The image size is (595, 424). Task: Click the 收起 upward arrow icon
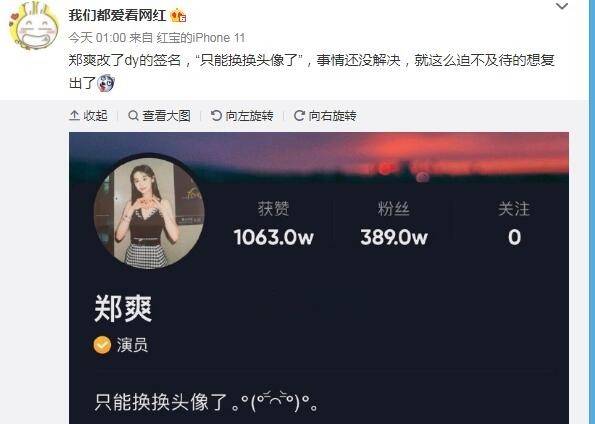(x=74, y=115)
